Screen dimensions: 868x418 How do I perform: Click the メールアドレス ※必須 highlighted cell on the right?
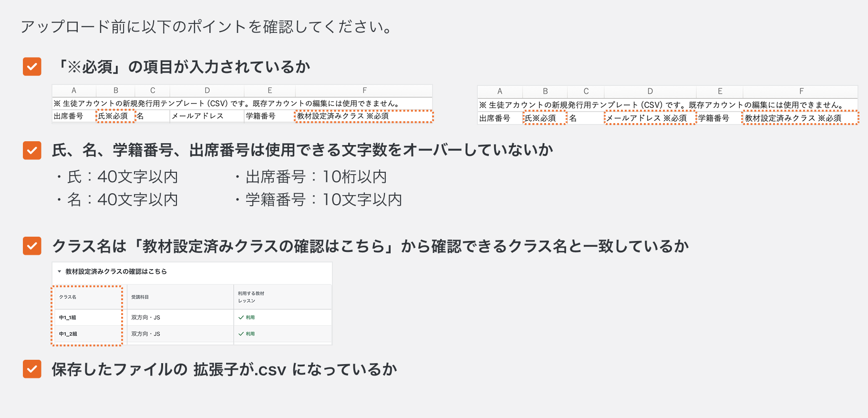click(650, 117)
